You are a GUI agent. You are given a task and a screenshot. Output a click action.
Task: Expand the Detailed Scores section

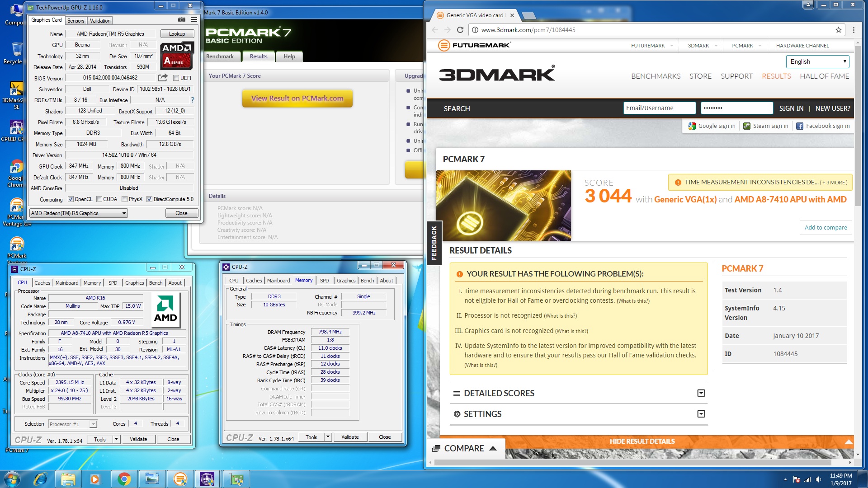(x=701, y=393)
